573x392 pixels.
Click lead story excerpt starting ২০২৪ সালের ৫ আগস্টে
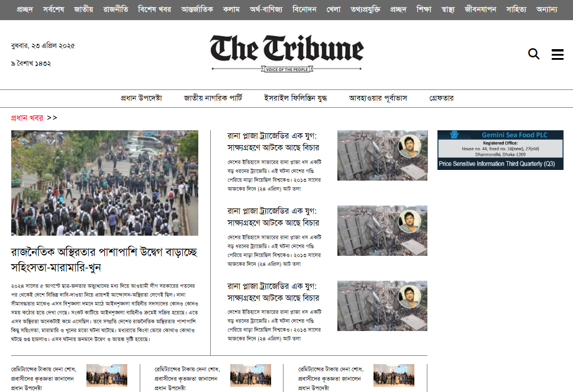click(105, 312)
